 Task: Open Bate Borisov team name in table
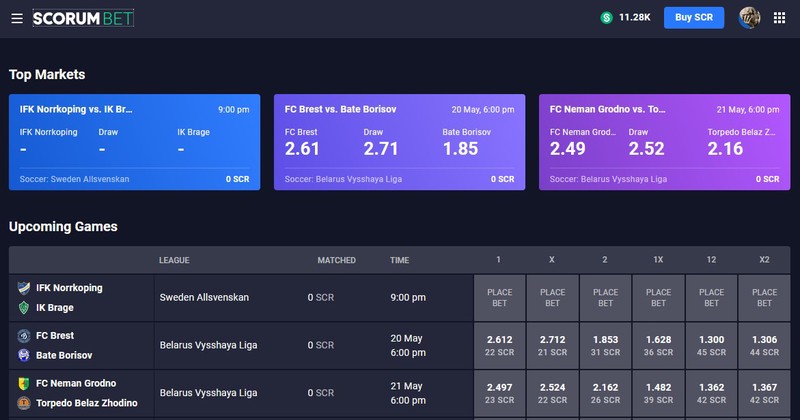click(64, 355)
